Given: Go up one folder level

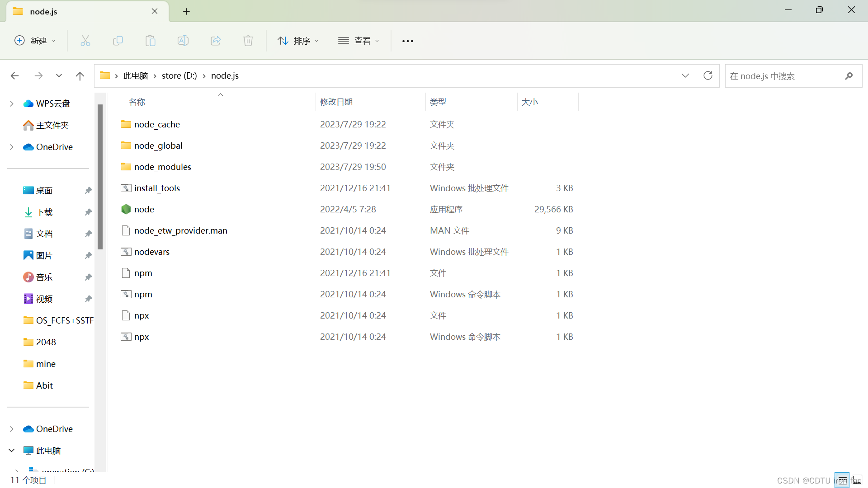Looking at the screenshot, I should (80, 76).
